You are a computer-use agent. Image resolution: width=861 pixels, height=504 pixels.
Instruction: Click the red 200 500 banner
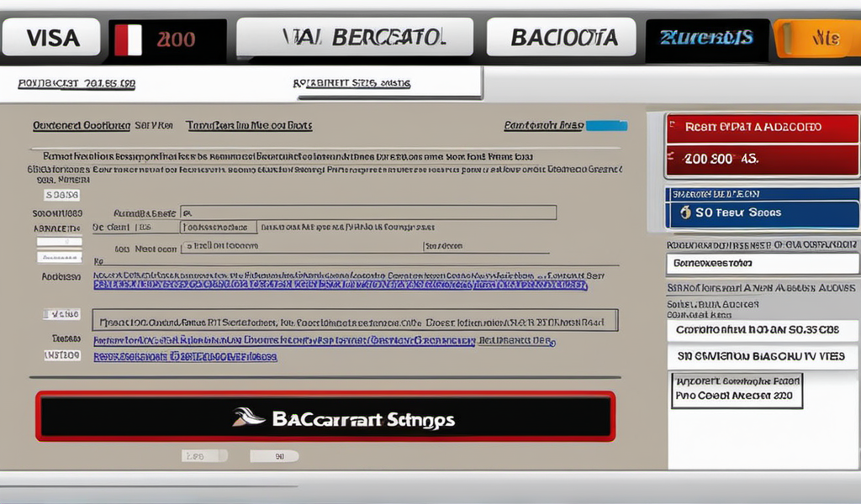coord(763,159)
